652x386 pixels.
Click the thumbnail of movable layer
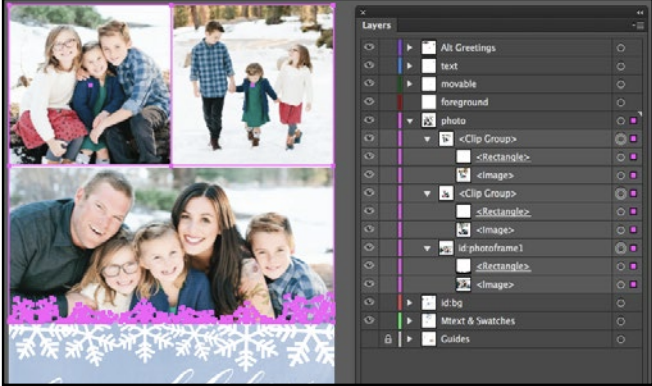pyautogui.click(x=429, y=84)
